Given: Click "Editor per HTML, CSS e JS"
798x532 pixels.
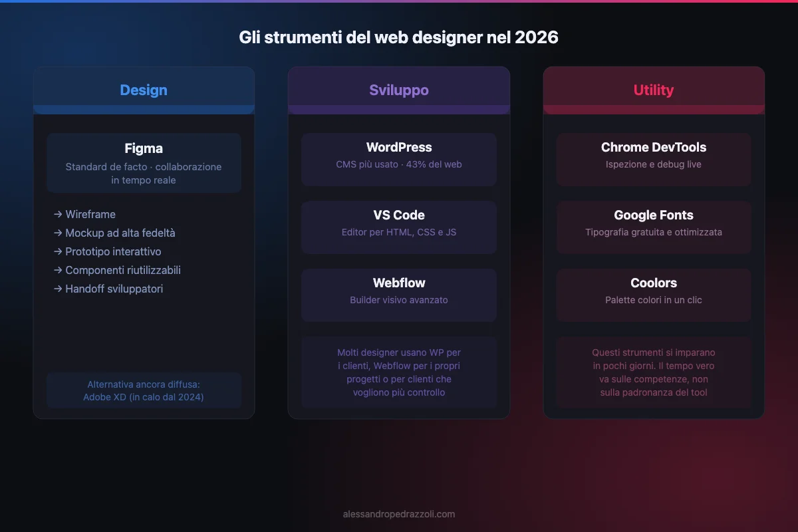Looking at the screenshot, I should click(399, 232).
